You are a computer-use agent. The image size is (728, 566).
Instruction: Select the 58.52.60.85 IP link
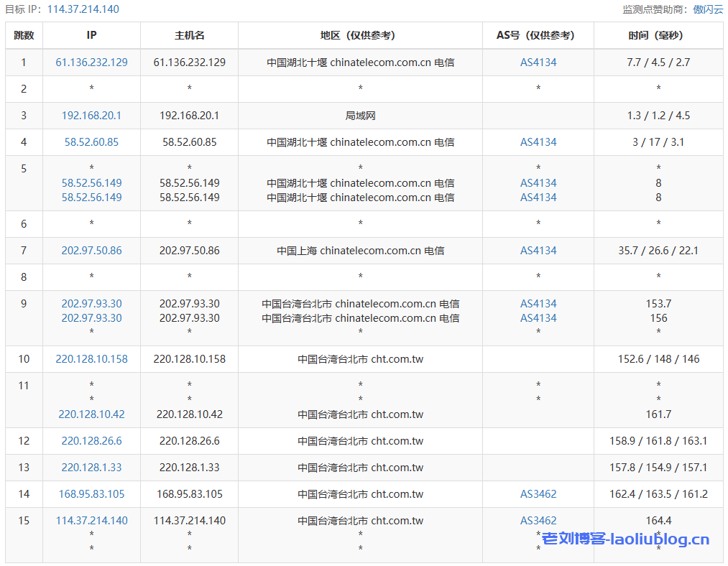(x=91, y=142)
